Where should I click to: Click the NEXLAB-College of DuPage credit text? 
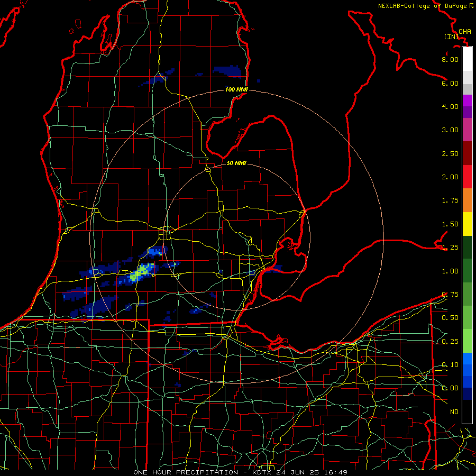click(425, 6)
